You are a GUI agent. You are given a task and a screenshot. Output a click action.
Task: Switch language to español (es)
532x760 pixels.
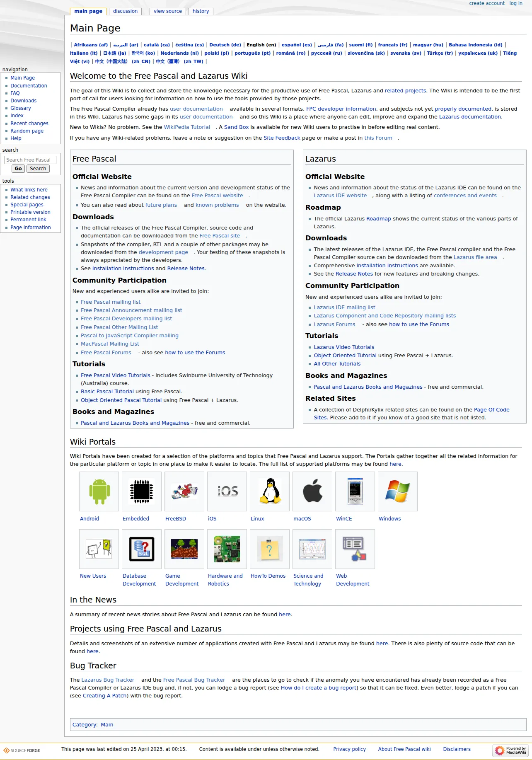pos(297,45)
